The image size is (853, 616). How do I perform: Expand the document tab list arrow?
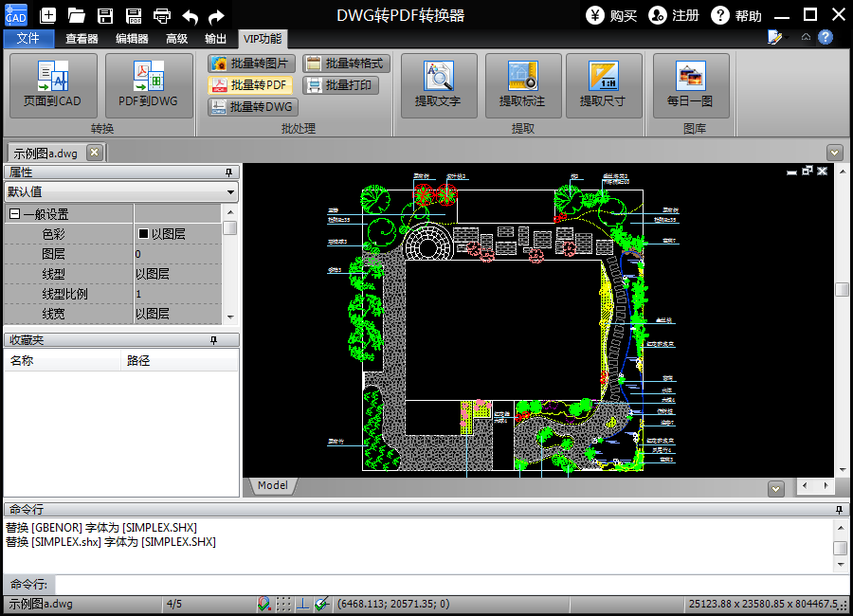click(x=834, y=152)
